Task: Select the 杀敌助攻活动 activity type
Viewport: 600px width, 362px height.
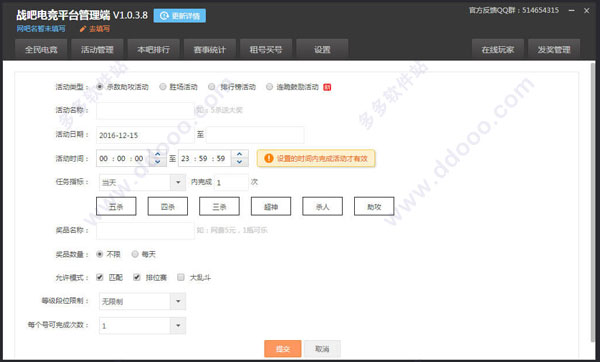Action: point(100,87)
